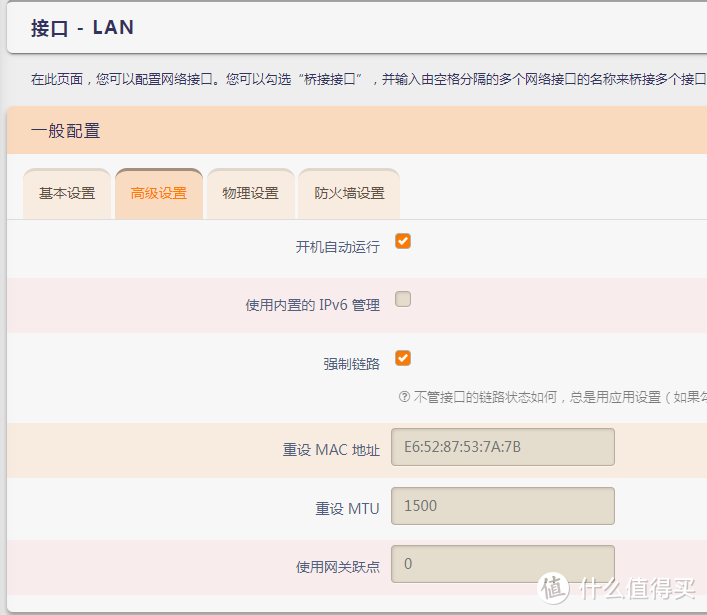
Task: Uncheck the 强制链路 checkbox
Action: (x=403, y=358)
